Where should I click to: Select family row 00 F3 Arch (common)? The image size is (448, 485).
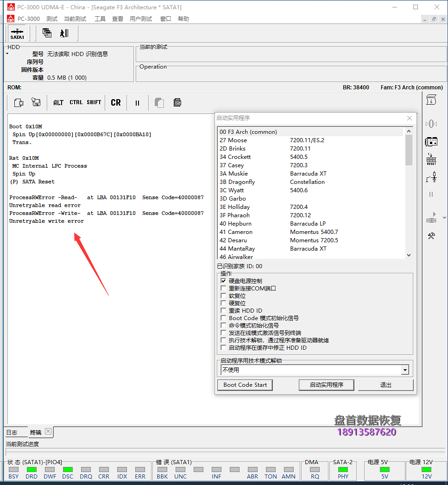click(311, 132)
